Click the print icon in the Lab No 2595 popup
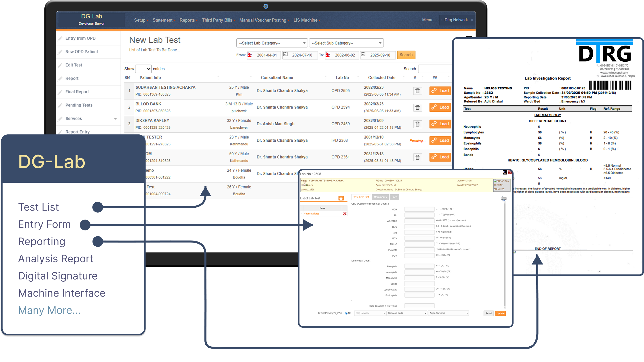 (x=503, y=198)
